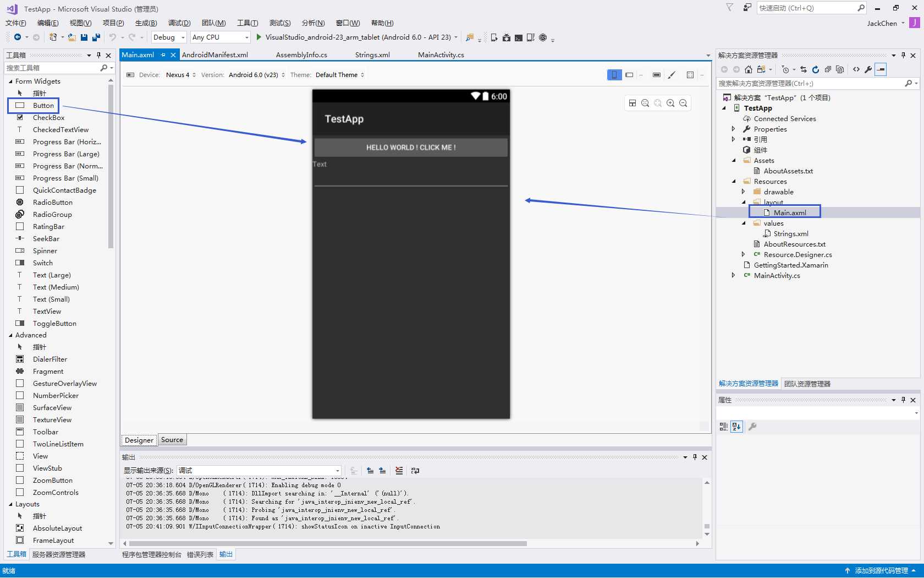Screen dimensions: 924x578
Task: Expand the Properties node in Solution Explorer
Action: (733, 129)
